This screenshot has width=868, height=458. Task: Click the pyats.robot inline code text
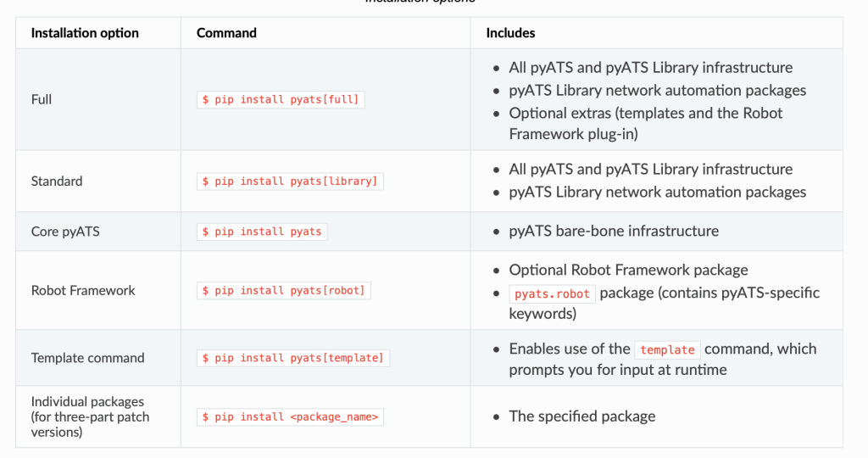coord(553,293)
